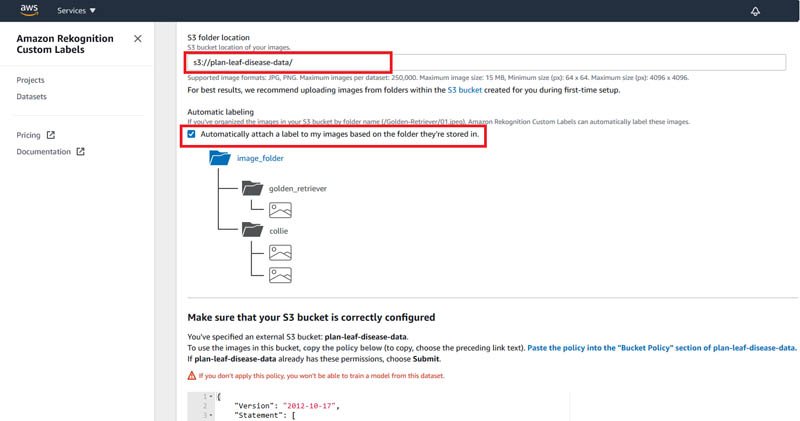Click the golden_retriever folder icon
The width and height of the screenshot is (800, 421).
[x=253, y=188]
